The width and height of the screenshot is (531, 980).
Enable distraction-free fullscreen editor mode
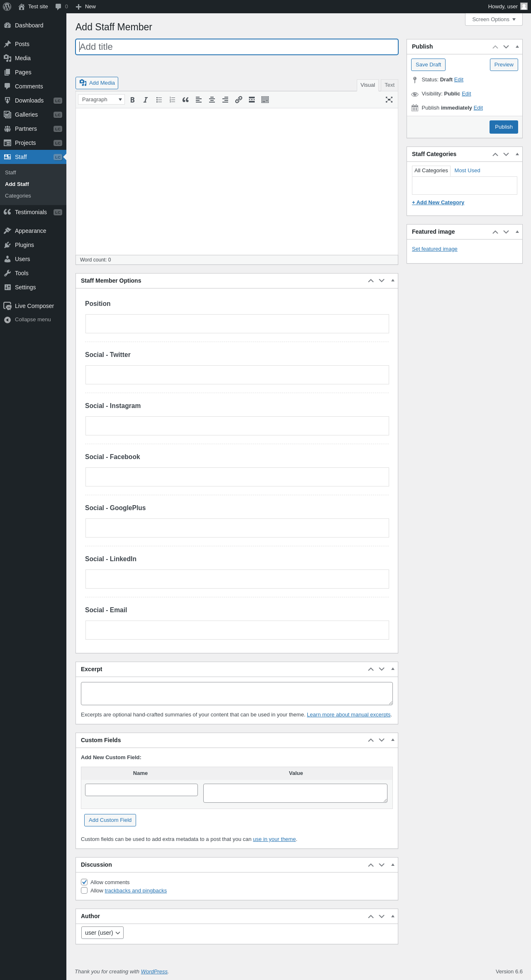(389, 100)
